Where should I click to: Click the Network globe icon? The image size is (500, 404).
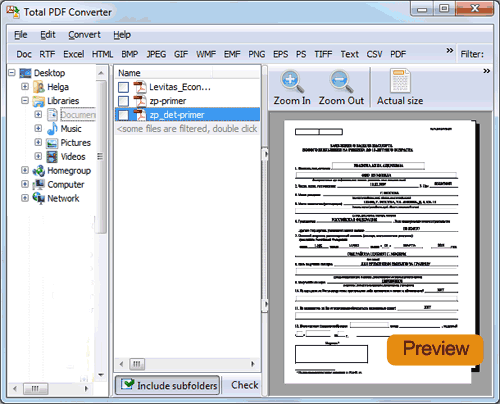tap(39, 198)
